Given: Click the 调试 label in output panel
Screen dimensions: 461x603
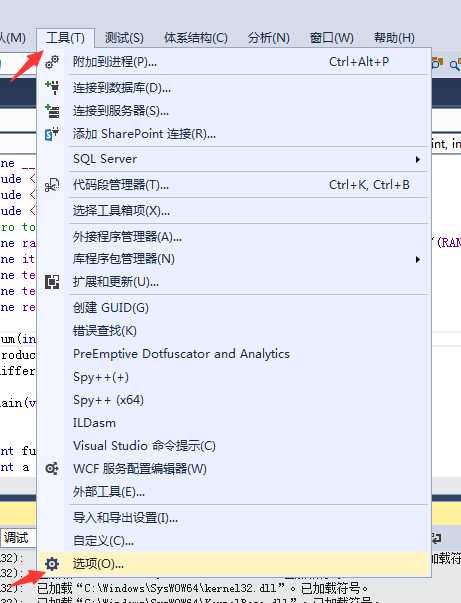Looking at the screenshot, I should tap(16, 538).
